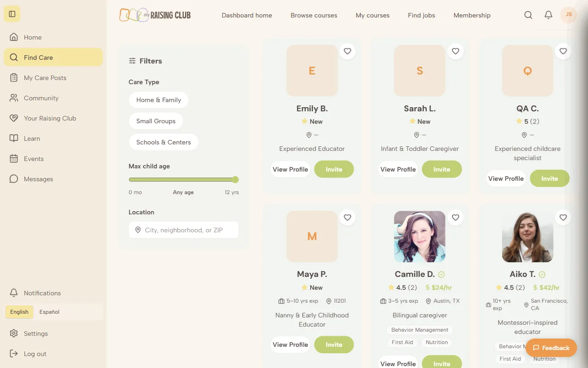Favorite Sarah L. with heart icon
This screenshot has width=588, height=368.
455,51
